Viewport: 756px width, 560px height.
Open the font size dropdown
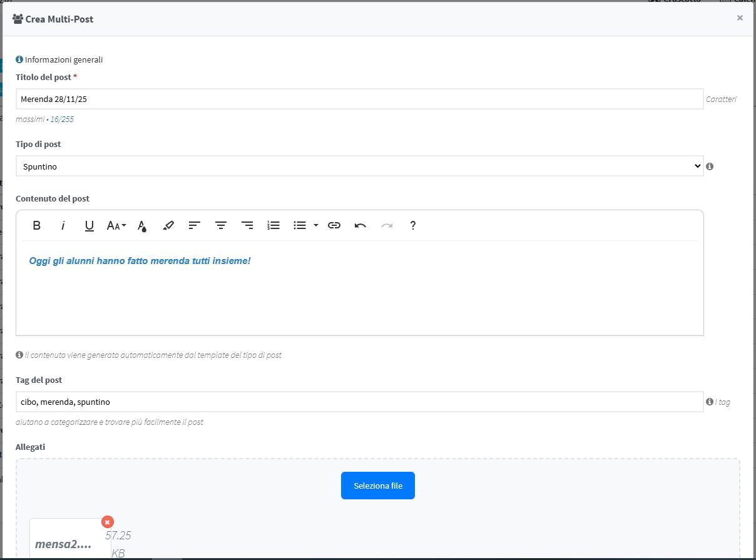[x=116, y=225]
